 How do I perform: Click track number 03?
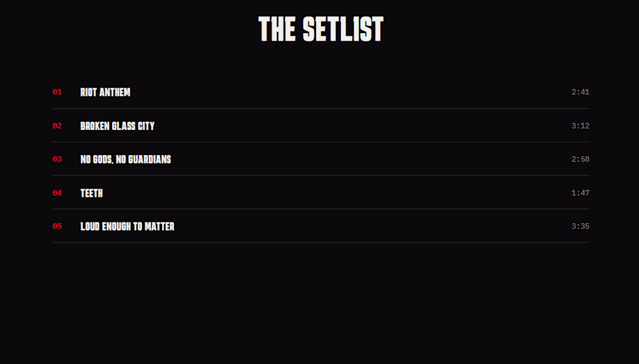coord(57,159)
